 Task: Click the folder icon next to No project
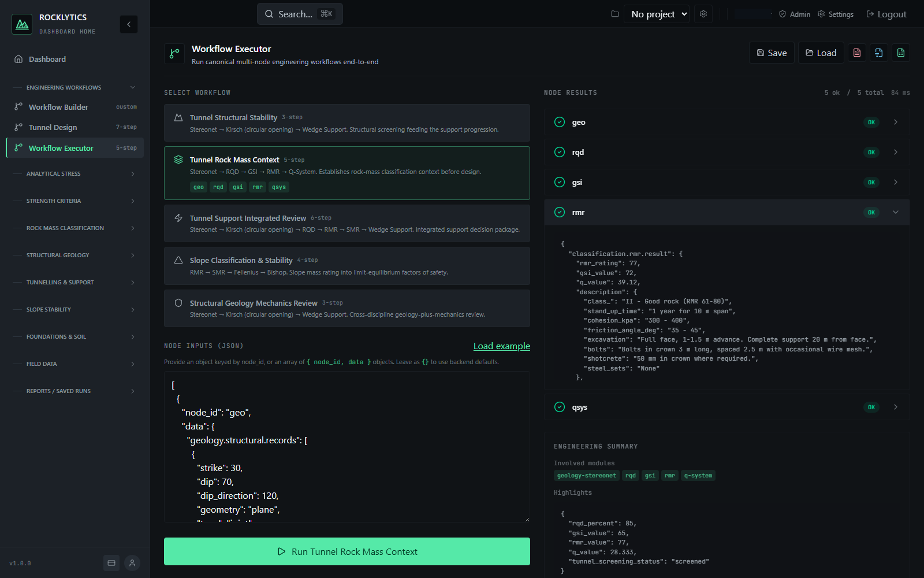615,14
